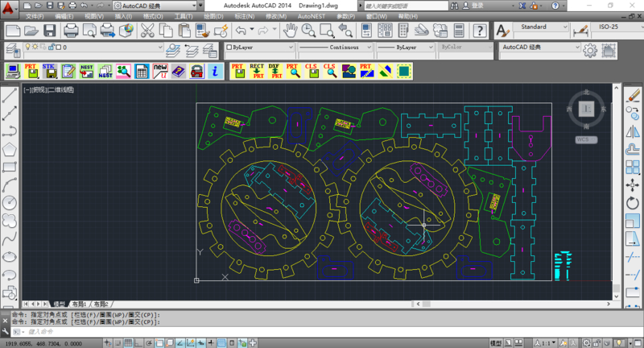Select the Polygon draw tool

click(10, 149)
